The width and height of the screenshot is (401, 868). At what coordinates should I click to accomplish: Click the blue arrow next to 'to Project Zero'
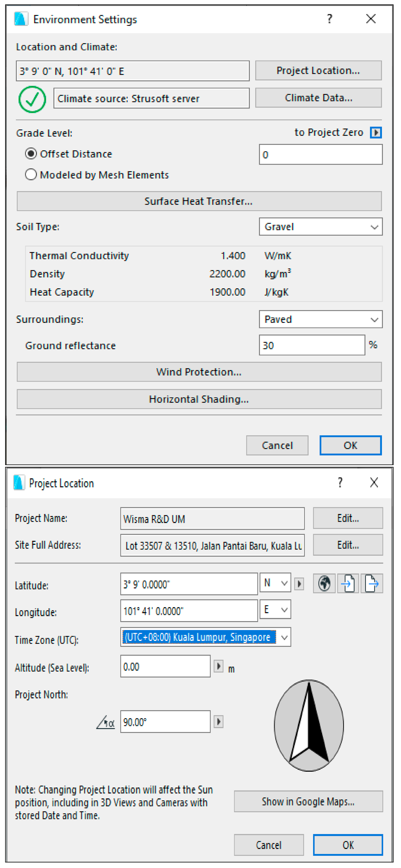[x=376, y=132]
